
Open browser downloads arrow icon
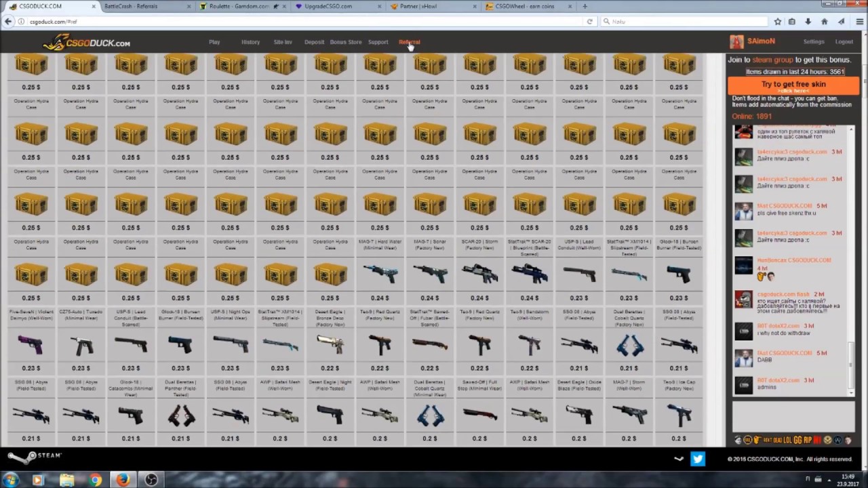pyautogui.click(x=808, y=22)
